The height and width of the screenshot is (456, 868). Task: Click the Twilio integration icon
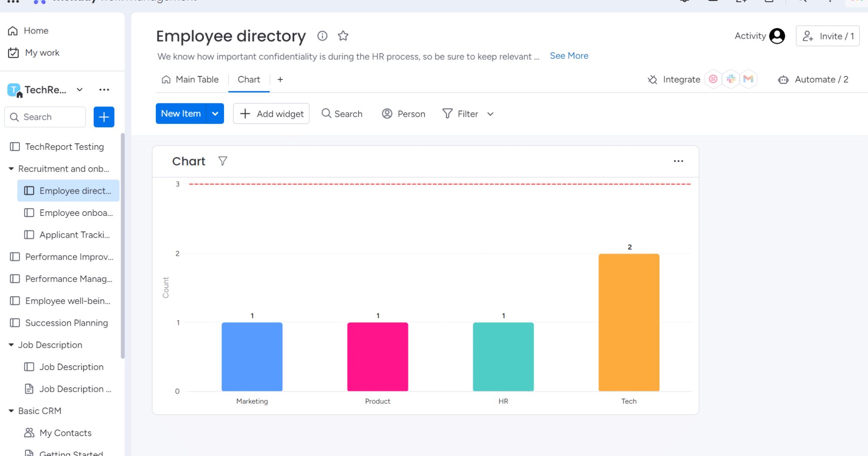(713, 79)
